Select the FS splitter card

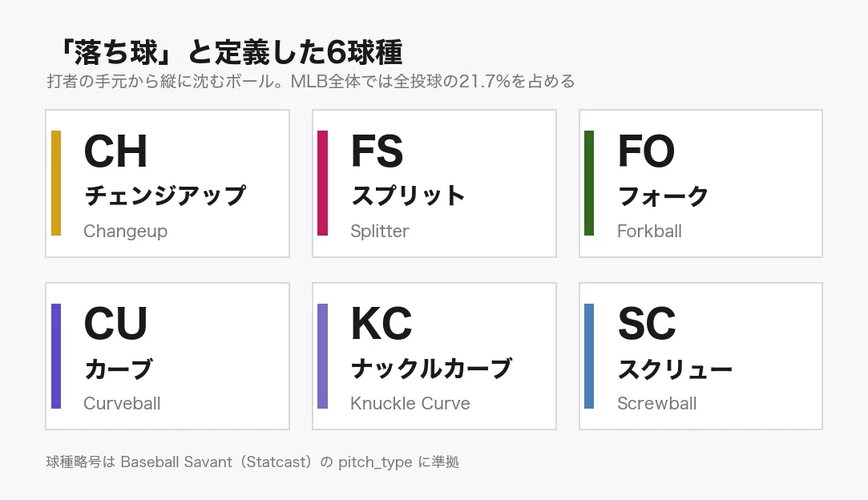434,183
